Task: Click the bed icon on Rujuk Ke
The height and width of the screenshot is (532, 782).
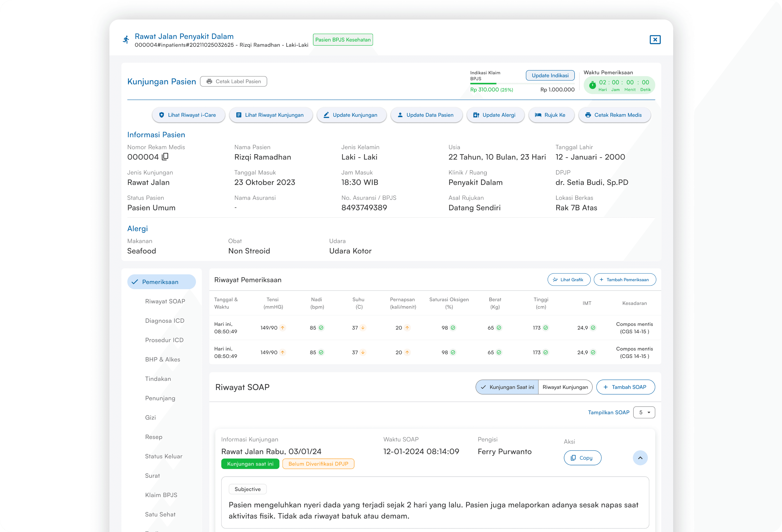Action: point(538,115)
